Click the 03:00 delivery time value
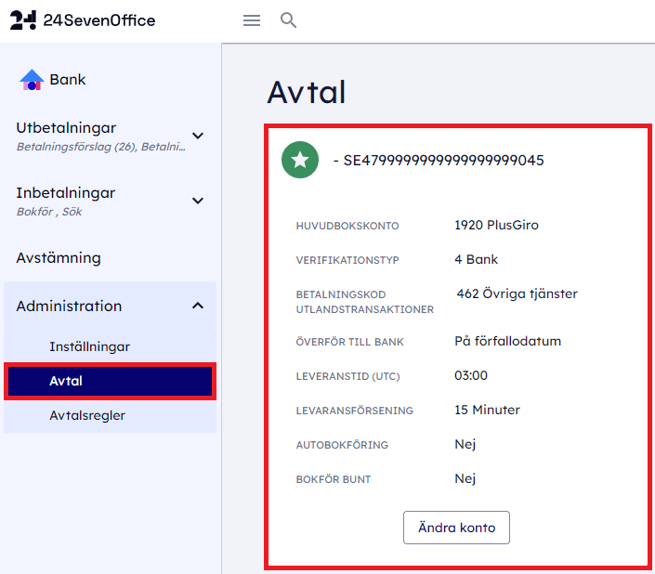This screenshot has width=655, height=574. [x=471, y=375]
